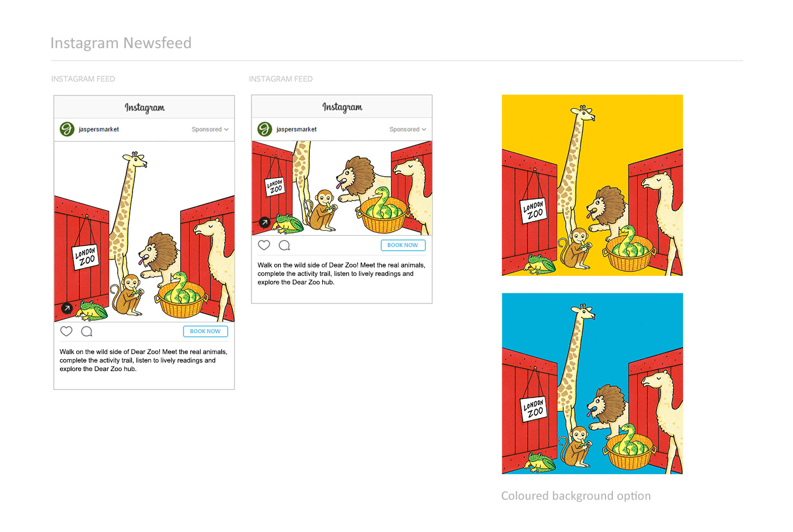Select the yellow background zoo illustration
The width and height of the screenshot is (793, 532).
point(592,185)
